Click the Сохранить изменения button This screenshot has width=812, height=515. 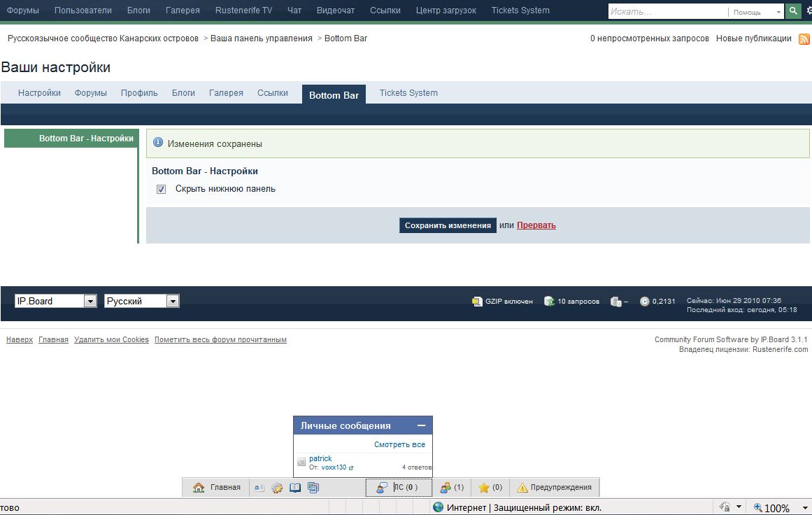pyautogui.click(x=448, y=225)
